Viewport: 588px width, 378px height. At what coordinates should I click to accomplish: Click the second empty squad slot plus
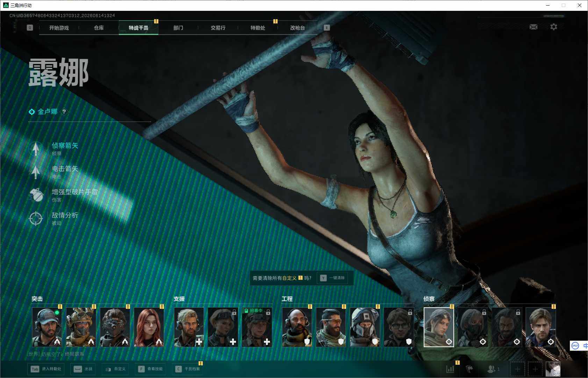click(x=535, y=369)
